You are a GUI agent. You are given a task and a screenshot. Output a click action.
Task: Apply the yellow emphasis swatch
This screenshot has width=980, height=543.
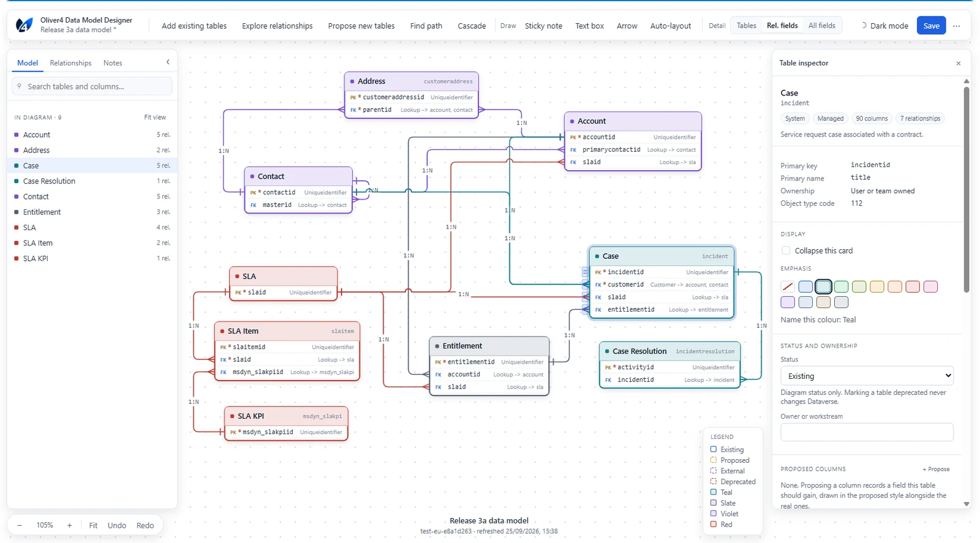pyautogui.click(x=877, y=286)
